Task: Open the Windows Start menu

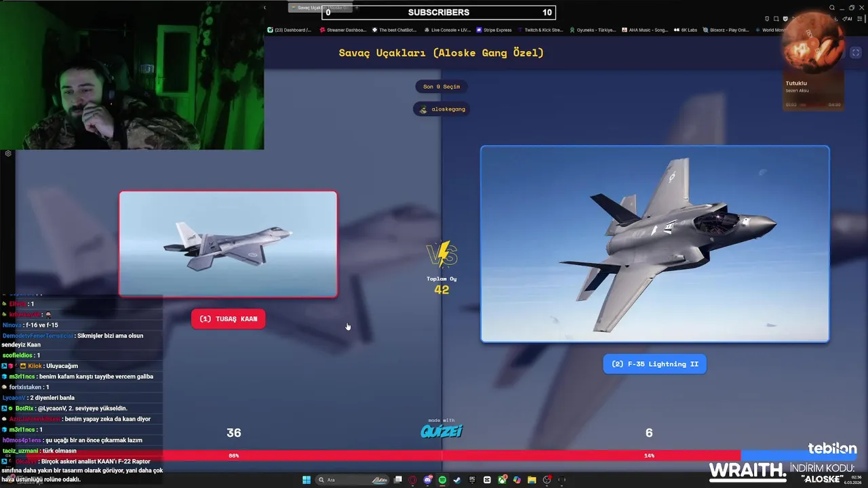Action: click(307, 480)
